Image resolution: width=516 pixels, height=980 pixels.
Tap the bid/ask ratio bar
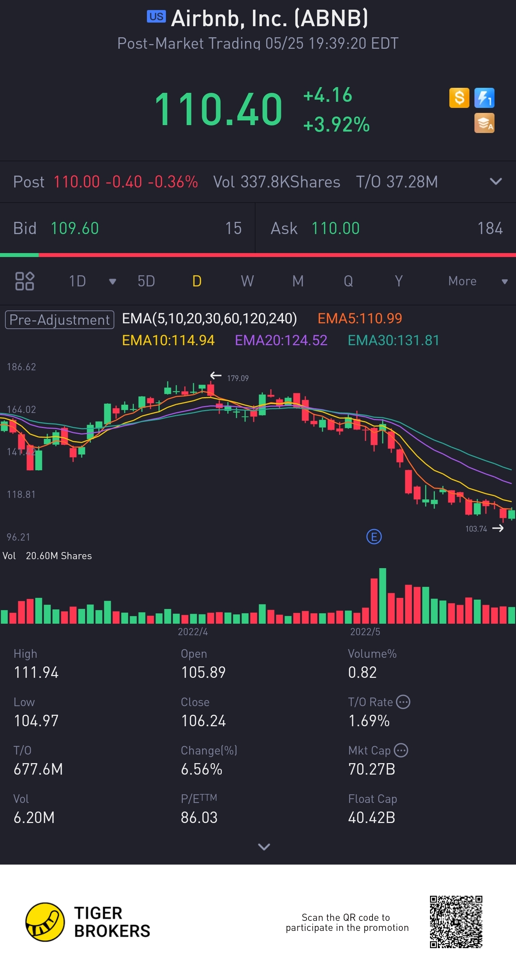point(258,254)
